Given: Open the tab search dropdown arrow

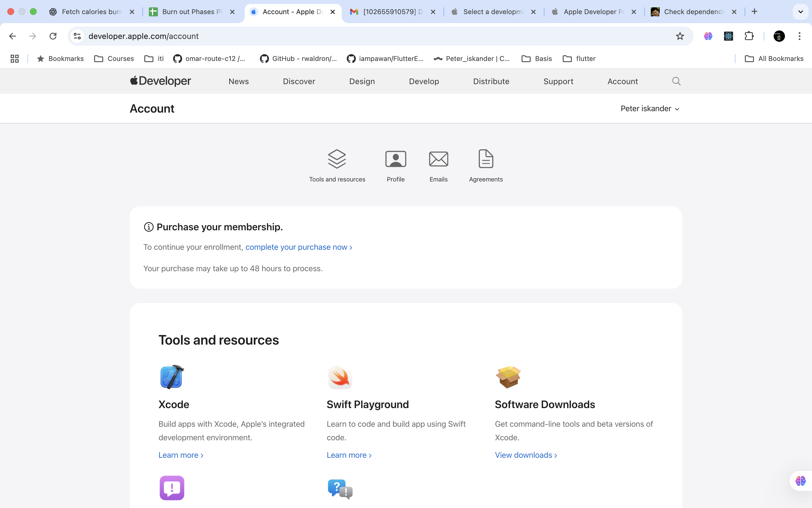Looking at the screenshot, I should coord(800,12).
